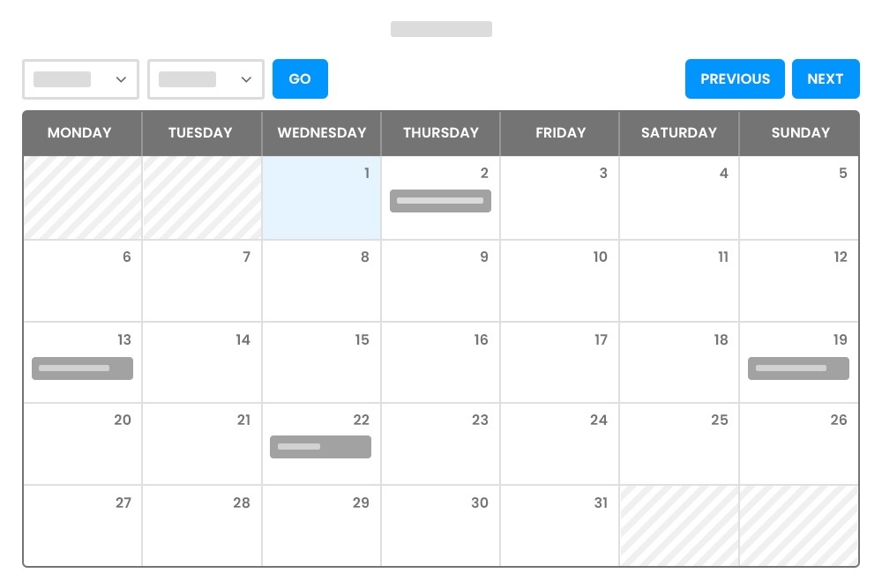Screen dimensions: 882x588
Task: Click the page title placeholder at the top
Action: [441, 29]
